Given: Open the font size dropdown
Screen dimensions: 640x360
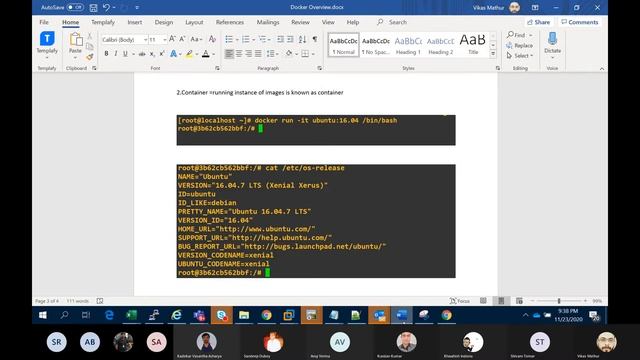Looking at the screenshot, I should coord(165,40).
